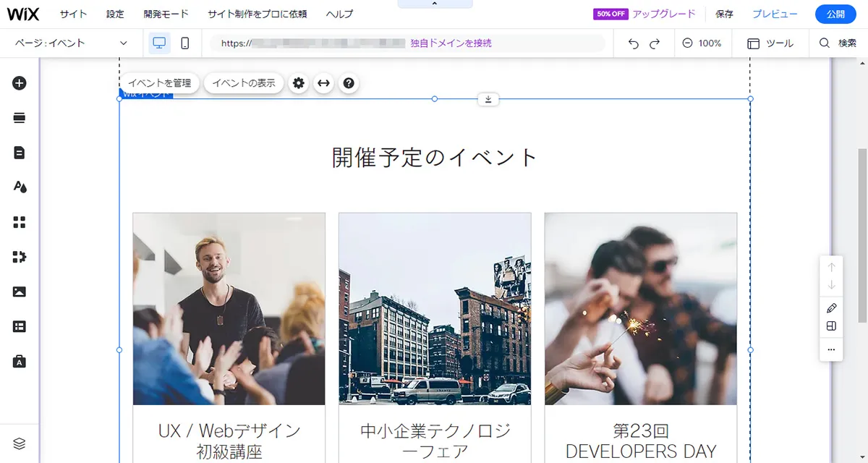The width and height of the screenshot is (868, 463).
Task: Open the サイト menu
Action: click(x=74, y=14)
